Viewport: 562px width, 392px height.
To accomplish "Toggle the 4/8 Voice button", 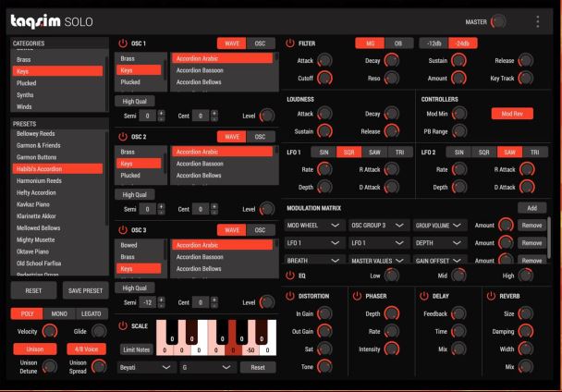I will pyautogui.click(x=86, y=349).
